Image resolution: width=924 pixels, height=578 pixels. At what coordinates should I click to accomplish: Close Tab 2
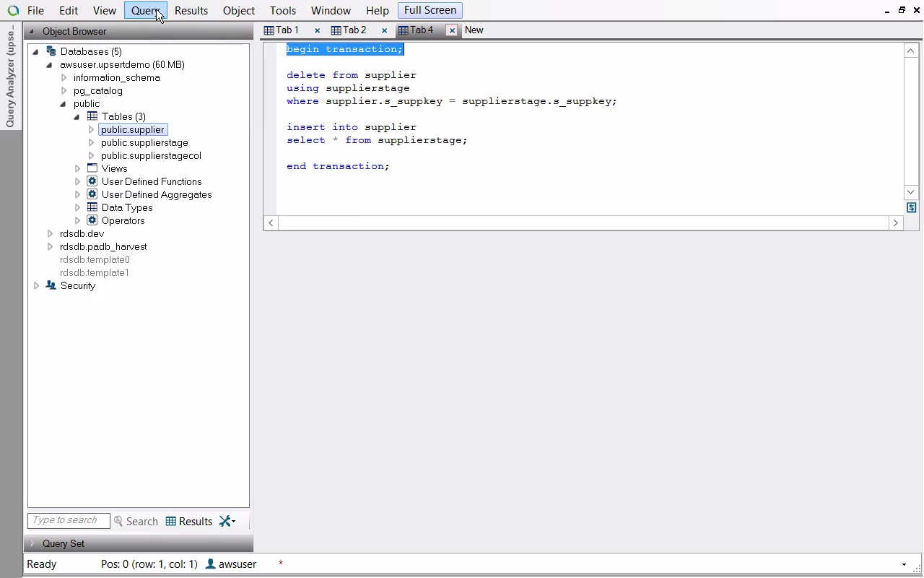point(384,30)
